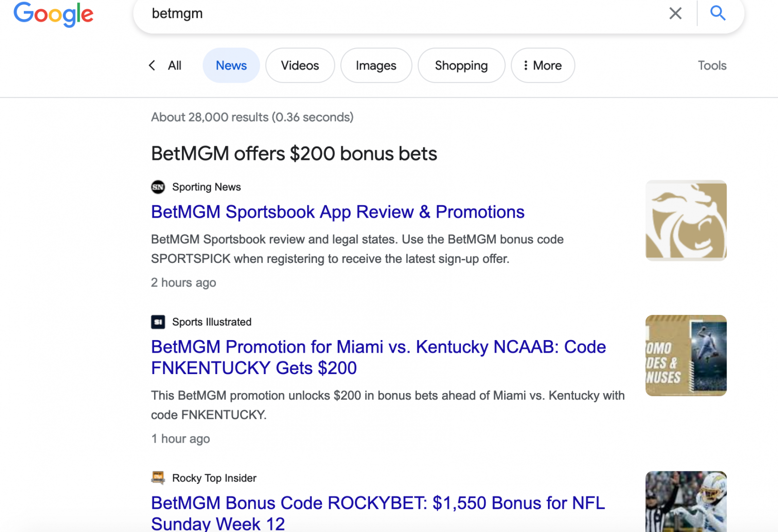Open the Tools options
The height and width of the screenshot is (532, 778).
click(712, 66)
